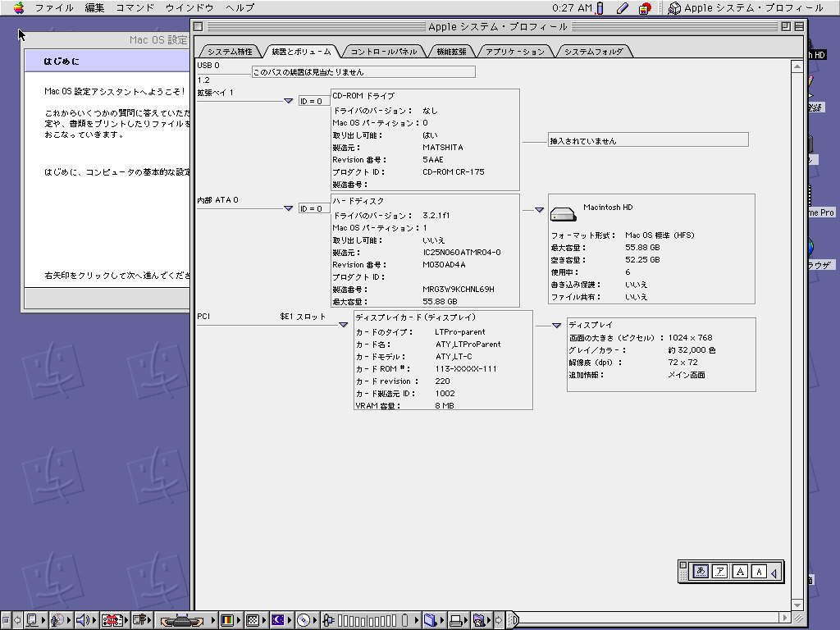The image size is (840, 630).
Task: Open the pencil input method menu
Action: coord(622,7)
